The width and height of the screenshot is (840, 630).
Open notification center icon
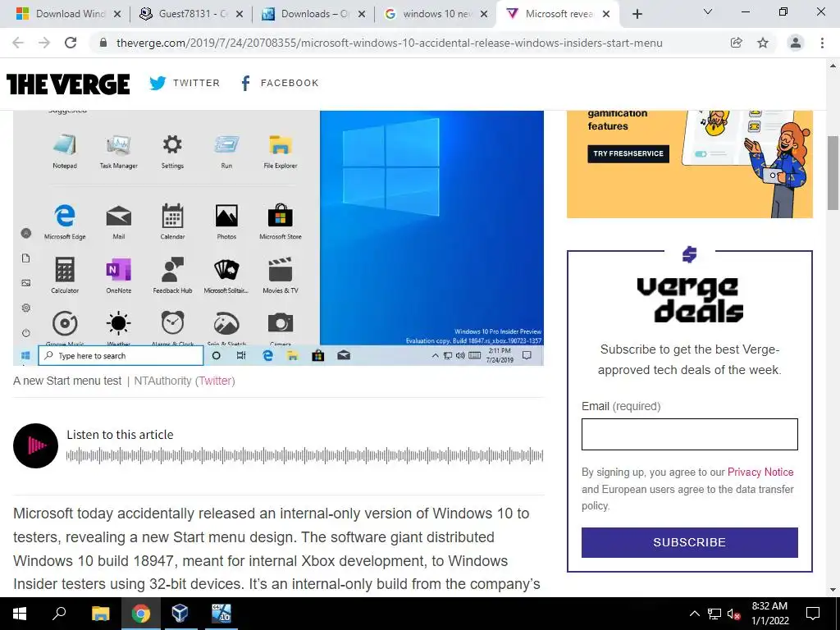coord(813,614)
